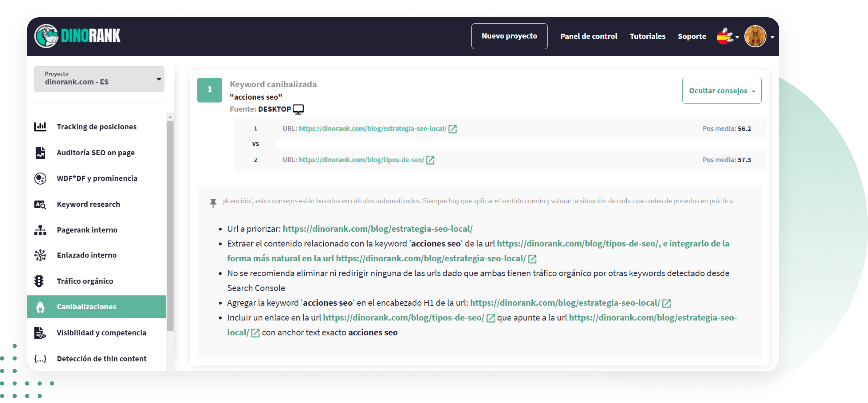The width and height of the screenshot is (868, 403).
Task: Open Pagerank interno section
Action: coord(87,230)
